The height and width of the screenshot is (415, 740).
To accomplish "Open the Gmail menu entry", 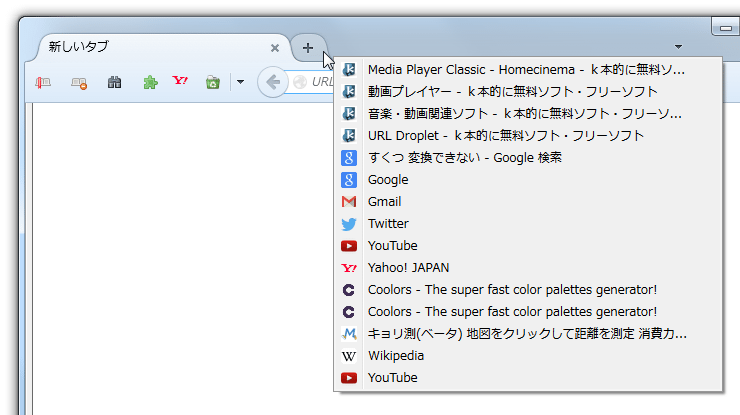I will (x=528, y=202).
